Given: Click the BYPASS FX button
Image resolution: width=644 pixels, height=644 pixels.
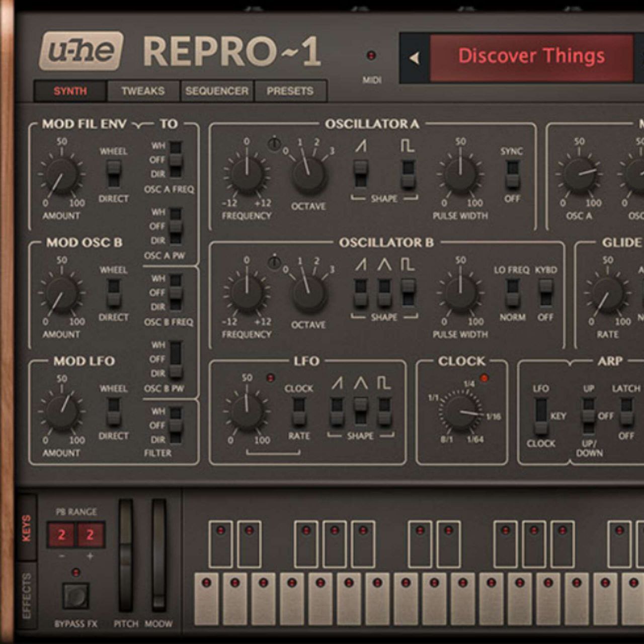Looking at the screenshot, I should click(76, 596).
